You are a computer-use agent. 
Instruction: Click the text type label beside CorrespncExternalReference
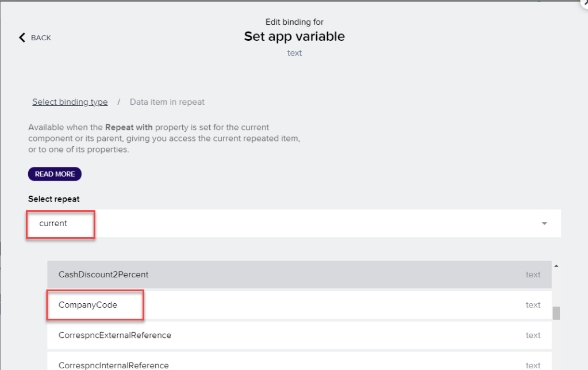tap(533, 335)
